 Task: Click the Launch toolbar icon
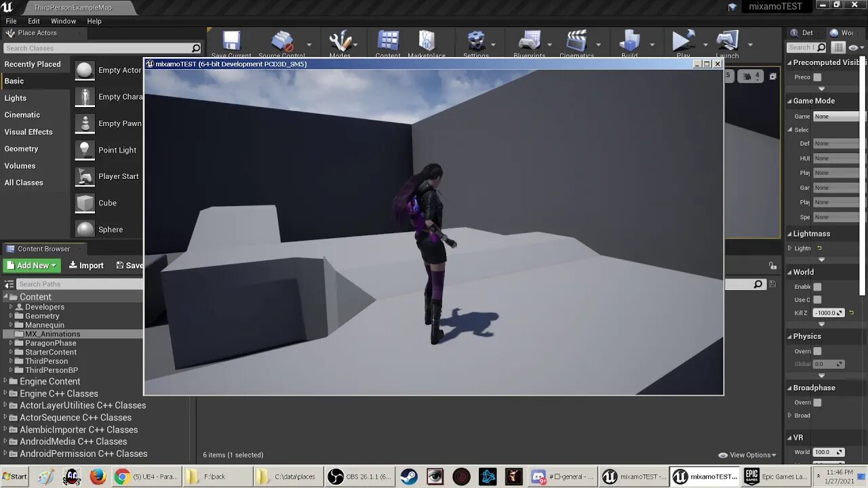click(x=727, y=41)
